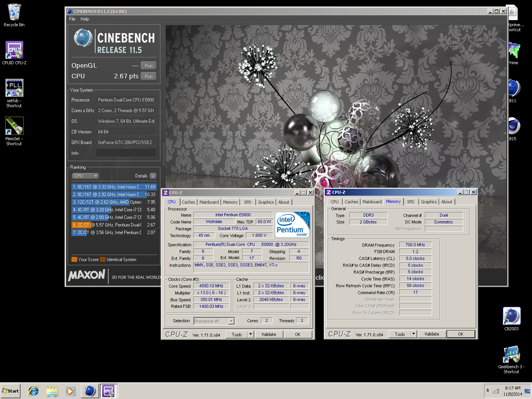Switch to Cinebench in the taskbar
532x399 pixels.
point(90,391)
